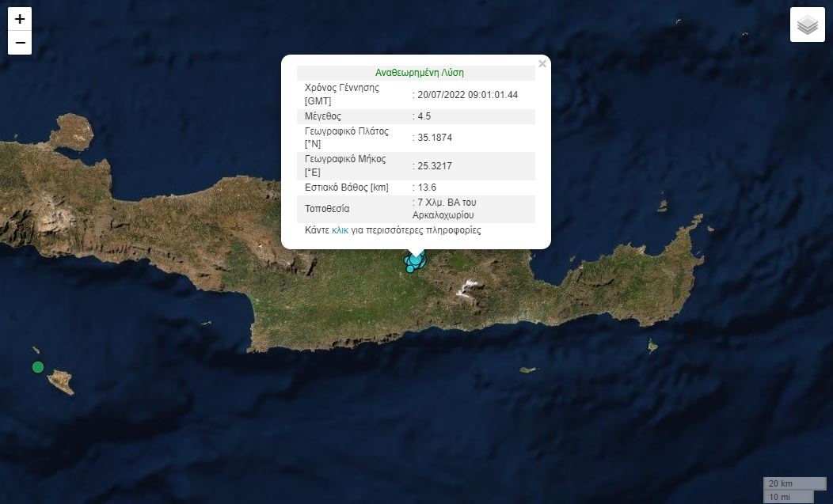
Task: Click the larger island beside the green marker
Action: coord(61,382)
